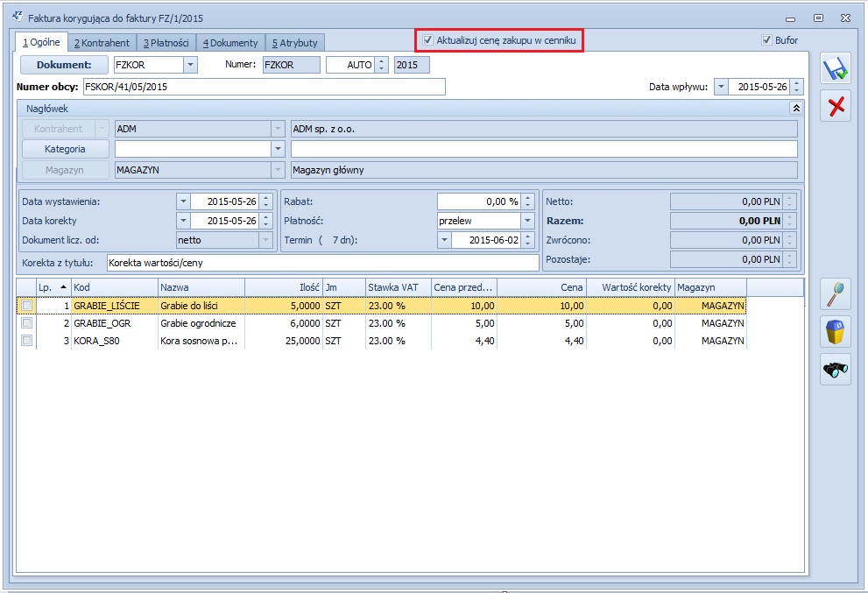Image resolution: width=868 pixels, height=593 pixels.
Task: Click the Kategoria button
Action: (x=65, y=149)
